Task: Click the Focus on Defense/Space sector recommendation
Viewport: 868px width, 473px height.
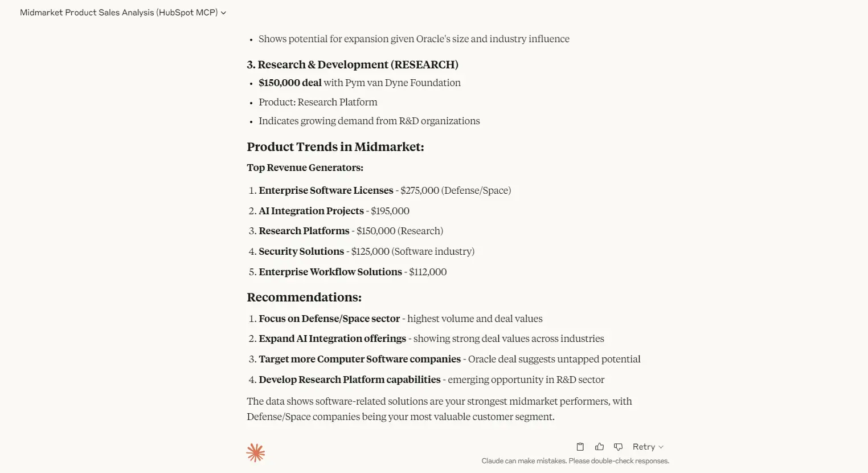Action: coord(329,319)
